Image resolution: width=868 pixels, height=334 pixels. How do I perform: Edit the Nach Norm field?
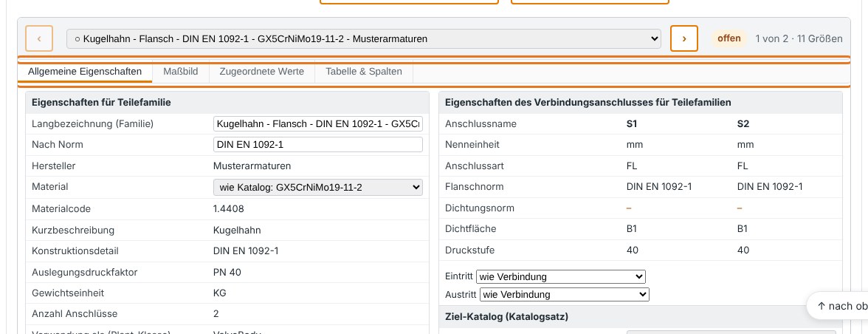pyautogui.click(x=317, y=145)
